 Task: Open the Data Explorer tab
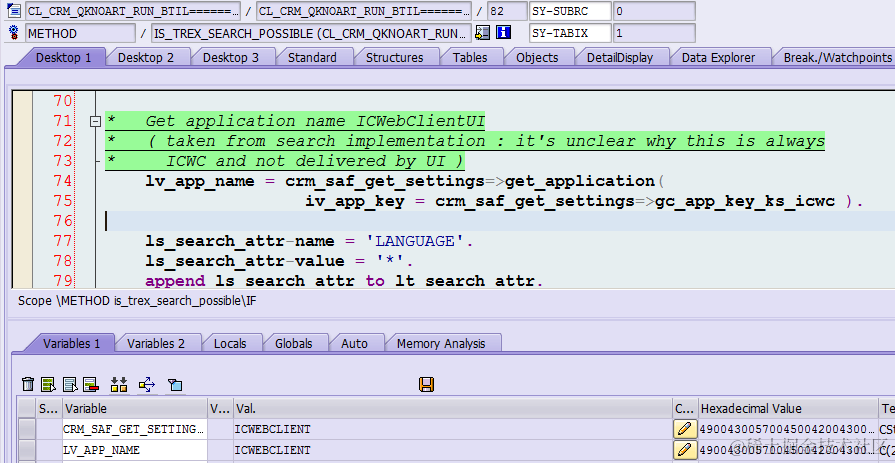tap(718, 58)
